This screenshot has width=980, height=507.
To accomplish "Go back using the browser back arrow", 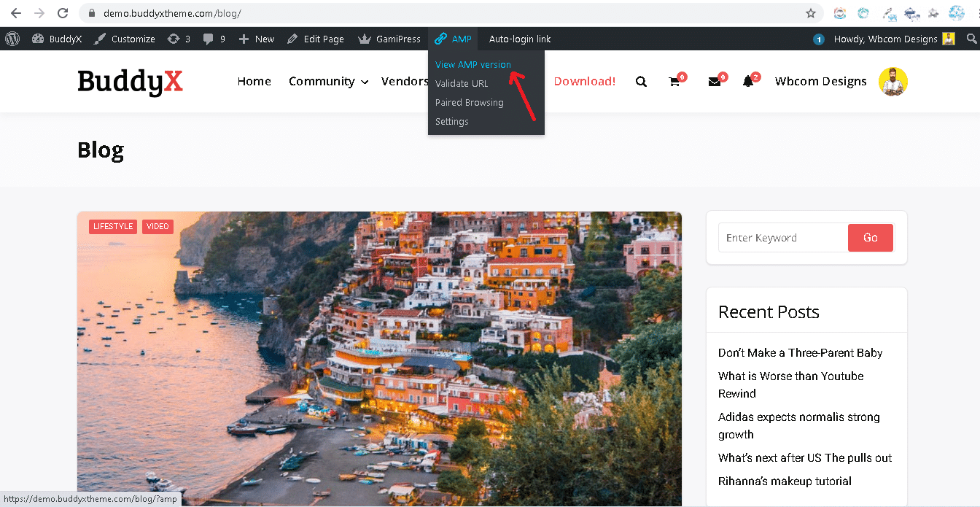I will [16, 13].
